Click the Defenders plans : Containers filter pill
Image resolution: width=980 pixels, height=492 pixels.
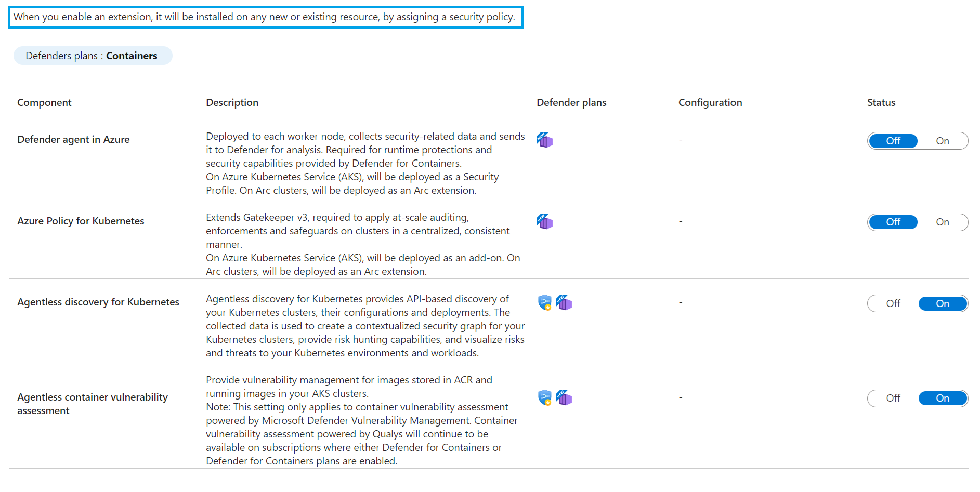pos(93,56)
